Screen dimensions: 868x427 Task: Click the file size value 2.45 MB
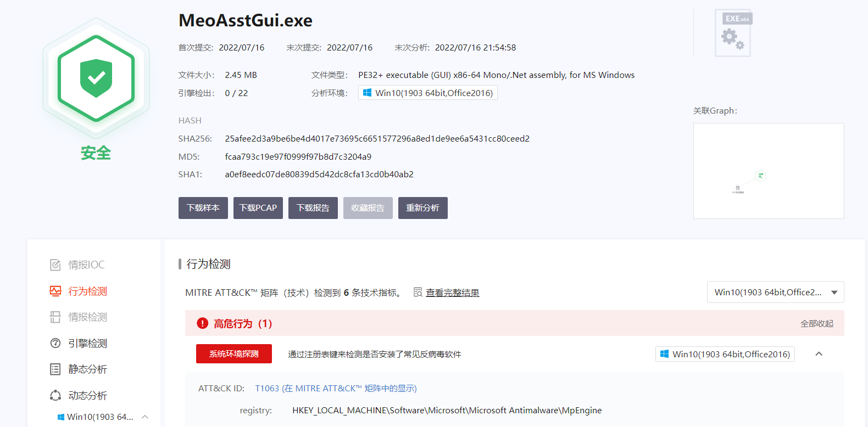click(x=241, y=75)
